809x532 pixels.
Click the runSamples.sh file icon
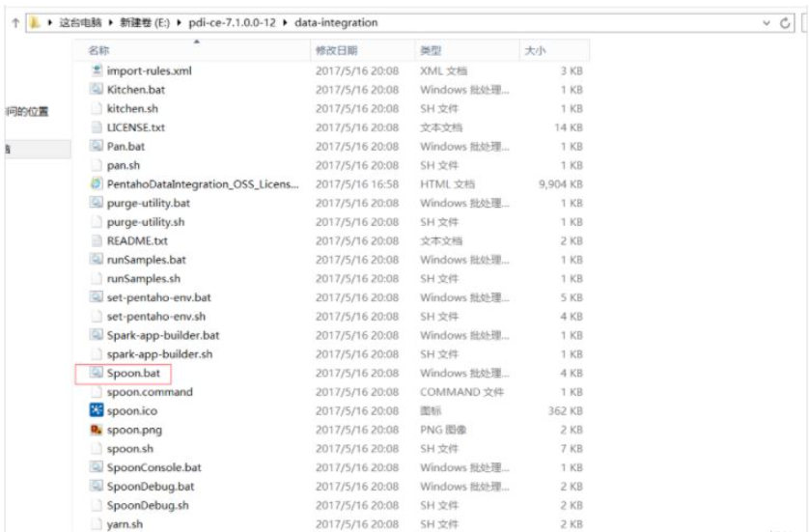[x=97, y=278]
